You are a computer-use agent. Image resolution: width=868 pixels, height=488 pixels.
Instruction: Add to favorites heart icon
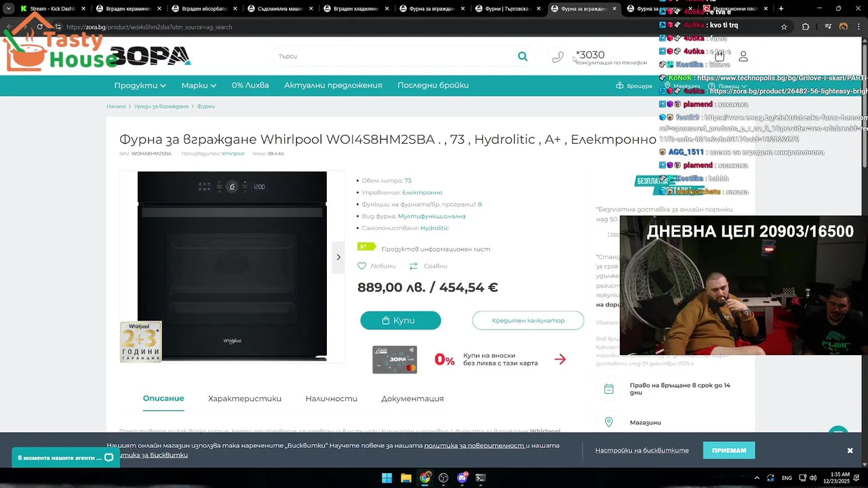[361, 266]
